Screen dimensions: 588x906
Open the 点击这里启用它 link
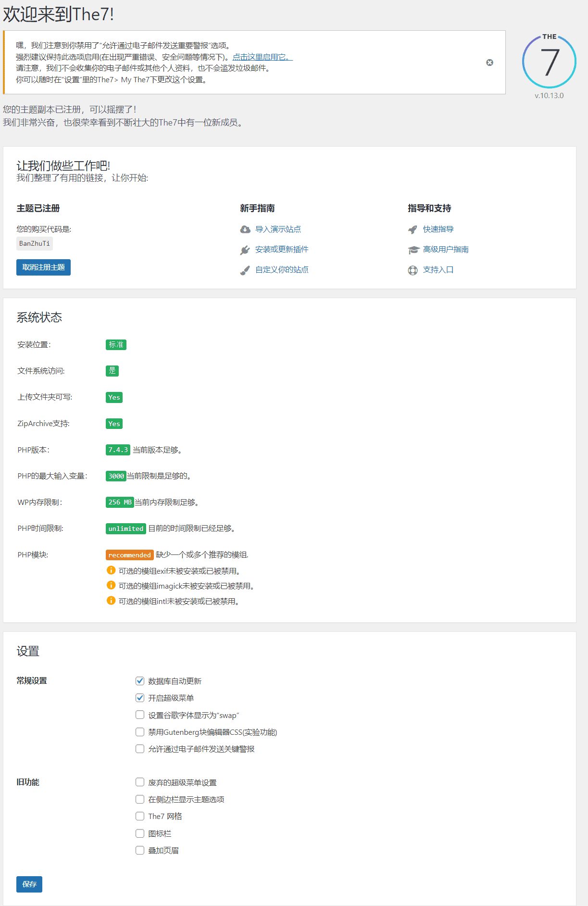(263, 57)
